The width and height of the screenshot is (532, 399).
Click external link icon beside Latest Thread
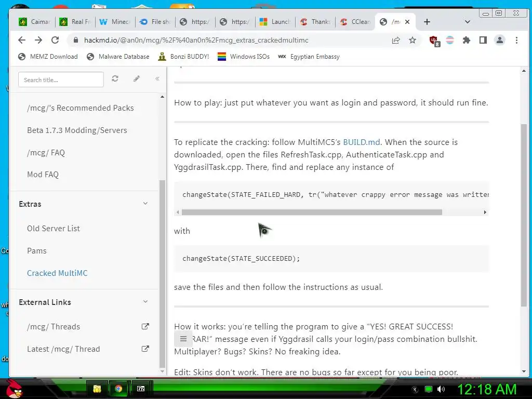[145, 349]
